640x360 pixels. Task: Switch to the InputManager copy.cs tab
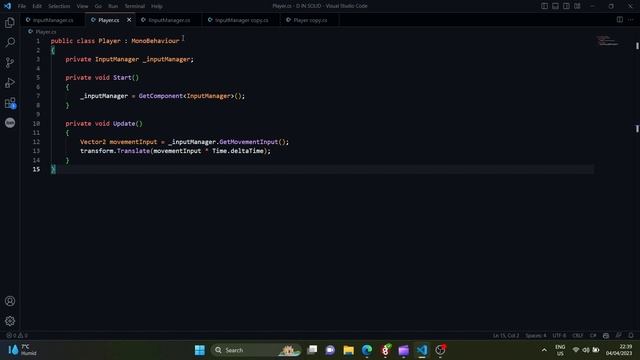coord(241,20)
